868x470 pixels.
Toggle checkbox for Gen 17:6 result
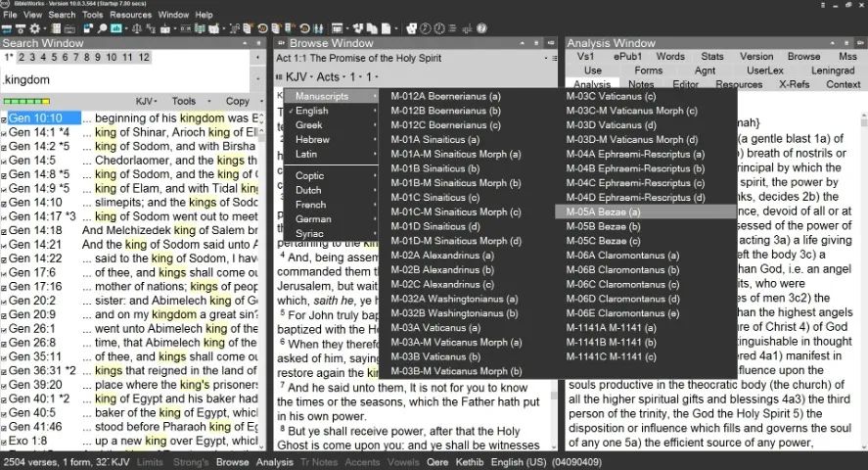(4, 273)
